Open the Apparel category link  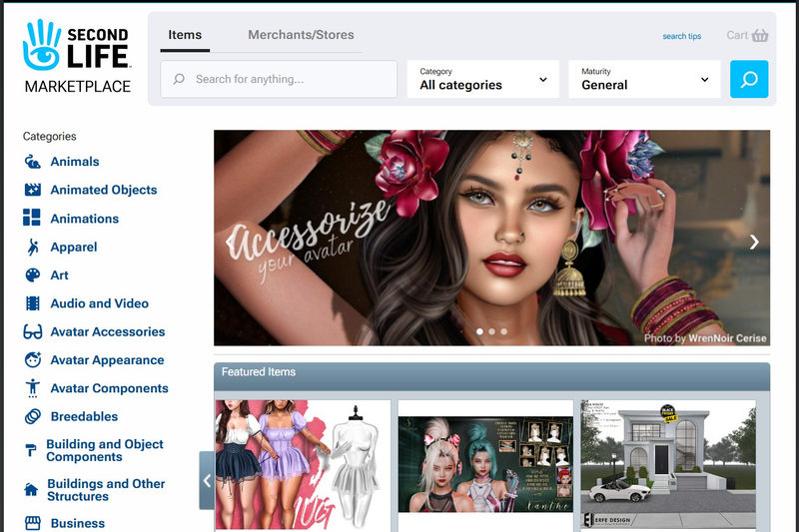pyautogui.click(x=74, y=247)
